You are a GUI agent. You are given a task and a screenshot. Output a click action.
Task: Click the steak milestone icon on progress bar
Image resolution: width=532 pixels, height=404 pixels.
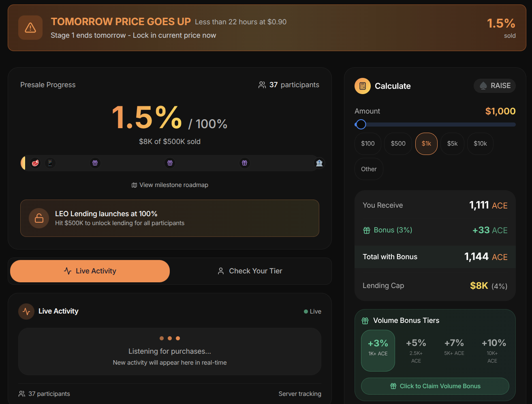tap(36, 163)
